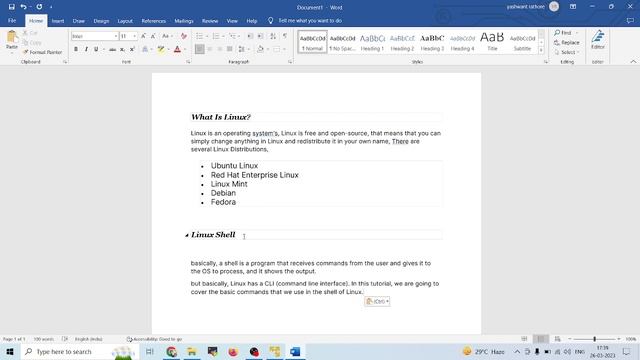Viewport: 640px width, 360px height.
Task: Open the File menu
Action: click(12, 20)
